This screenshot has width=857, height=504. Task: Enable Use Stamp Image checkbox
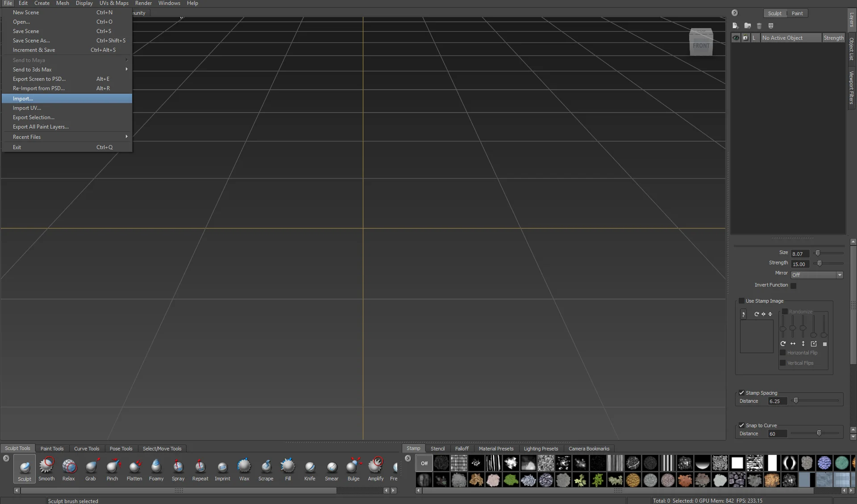click(742, 301)
